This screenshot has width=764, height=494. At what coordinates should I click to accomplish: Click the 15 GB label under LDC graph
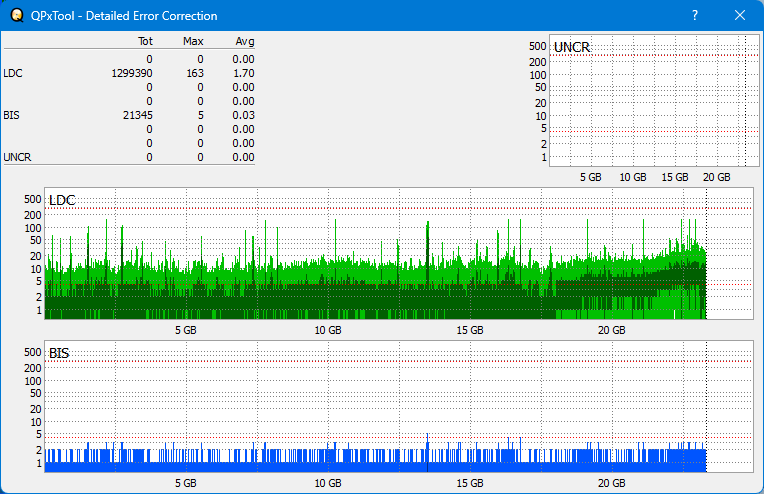(x=470, y=330)
